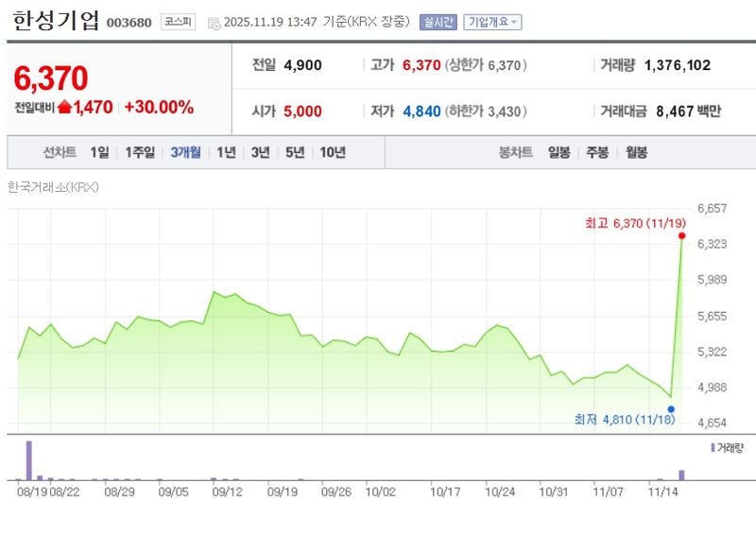Click the red up-arrow price change icon
756x552 pixels.
(x=64, y=108)
